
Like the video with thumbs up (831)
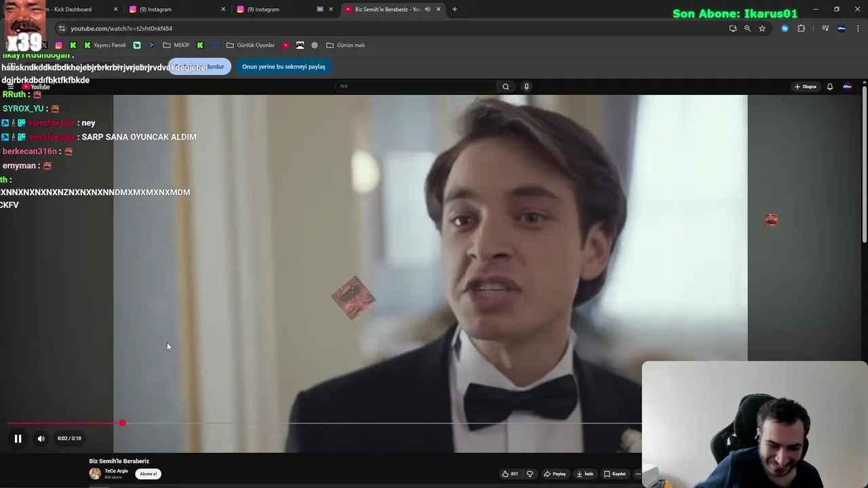(510, 474)
